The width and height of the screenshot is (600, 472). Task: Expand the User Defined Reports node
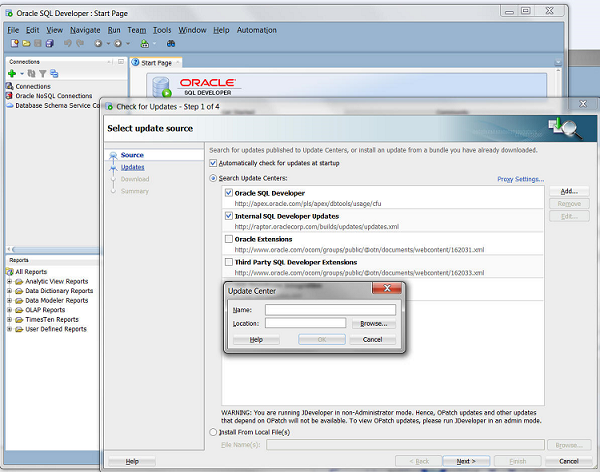10,329
